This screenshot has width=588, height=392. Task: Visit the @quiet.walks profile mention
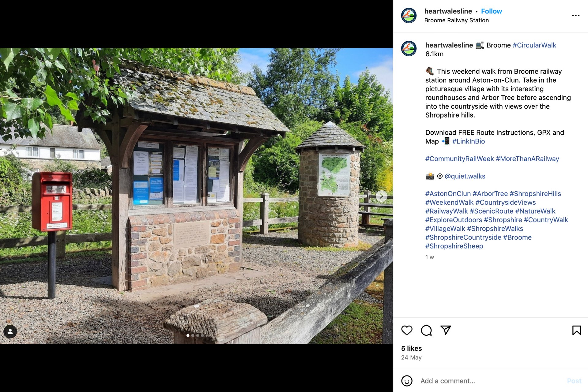[x=465, y=176]
